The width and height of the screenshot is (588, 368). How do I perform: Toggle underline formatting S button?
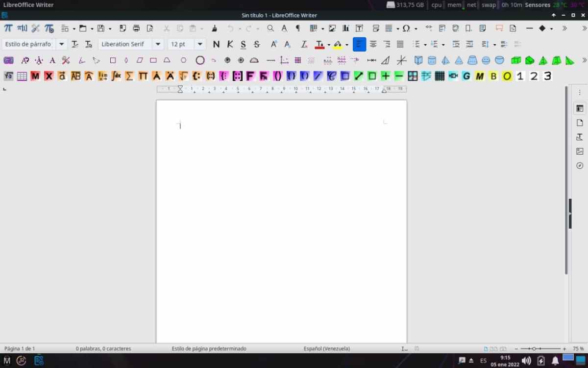(x=244, y=44)
